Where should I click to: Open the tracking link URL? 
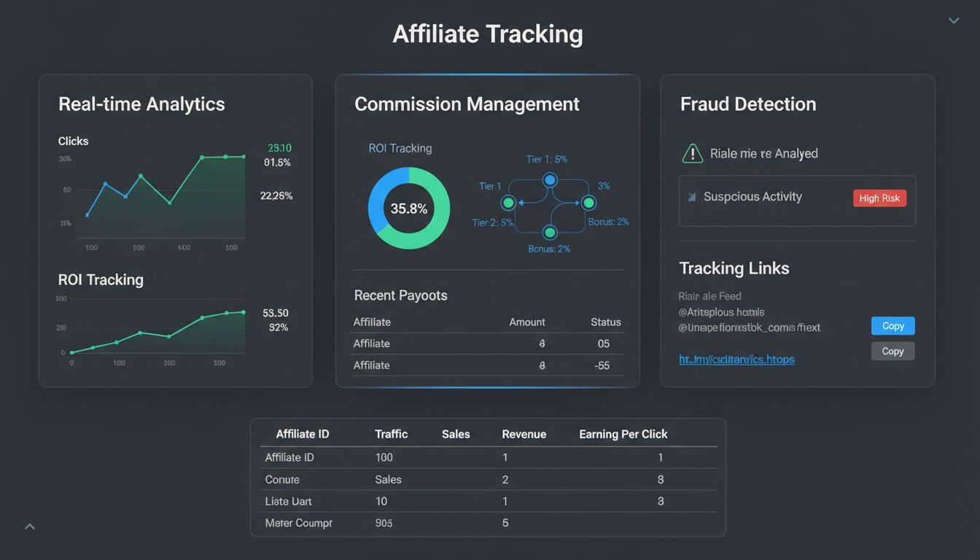(x=736, y=359)
